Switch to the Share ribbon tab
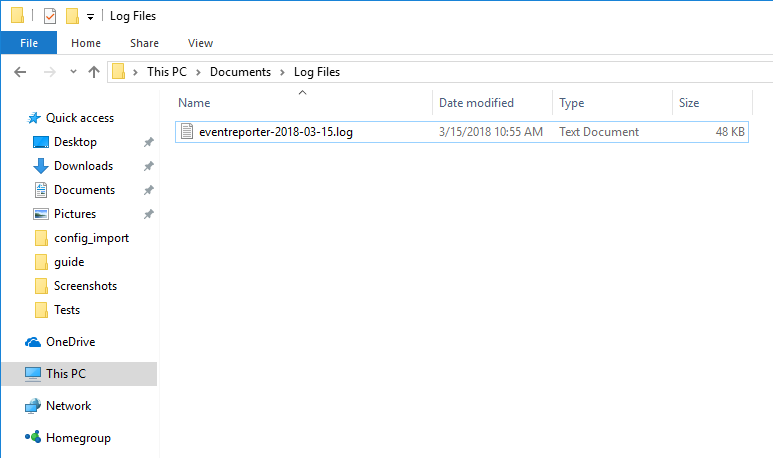Screen dimensions: 773x458 coord(144,43)
